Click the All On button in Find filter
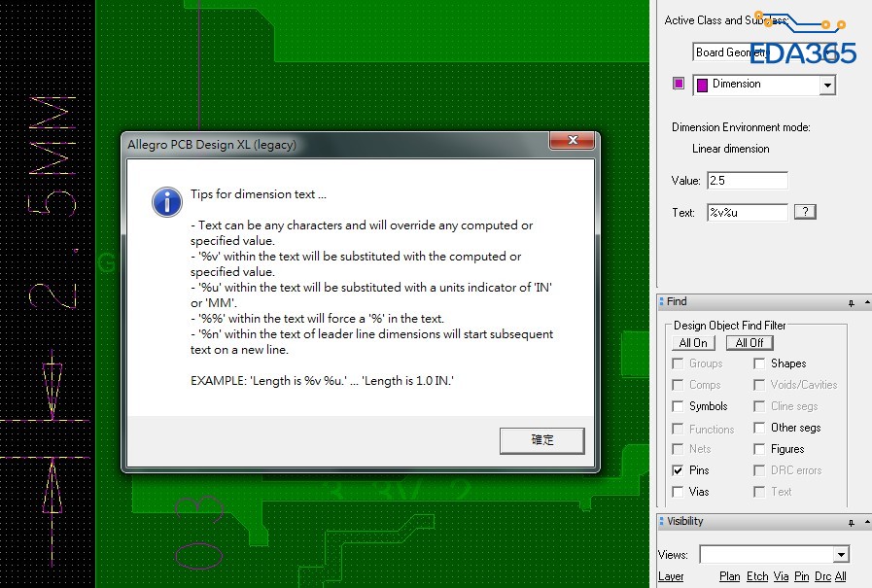872x588 pixels. (693, 343)
